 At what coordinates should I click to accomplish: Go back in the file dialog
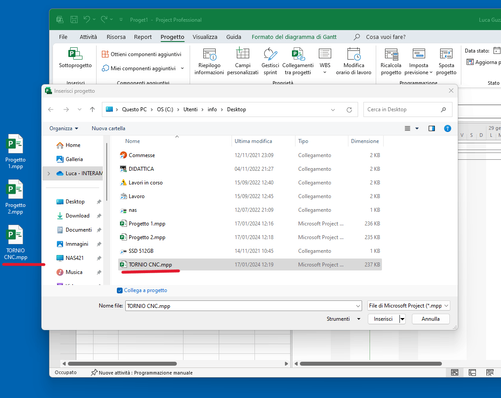click(x=51, y=109)
